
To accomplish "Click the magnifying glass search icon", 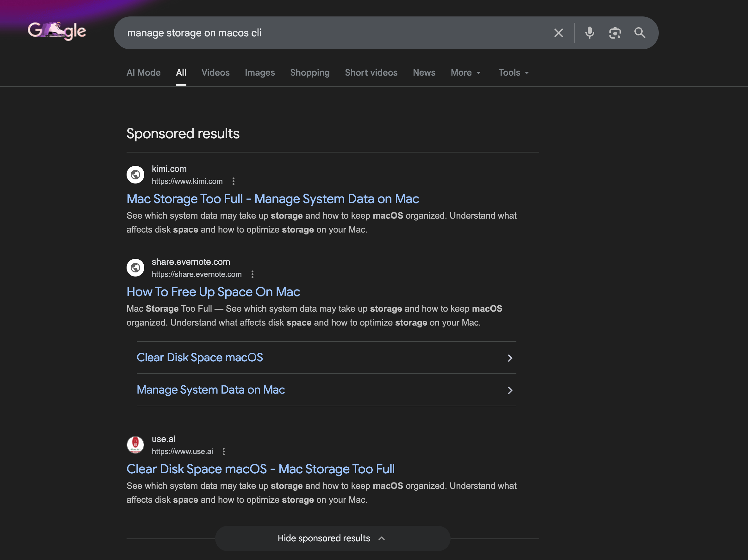I will click(x=639, y=33).
